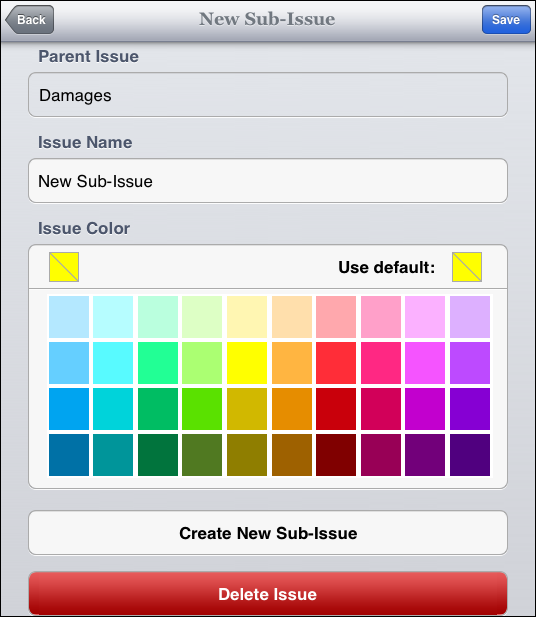
Task: Click the red Delete Issue button
Action: click(268, 594)
